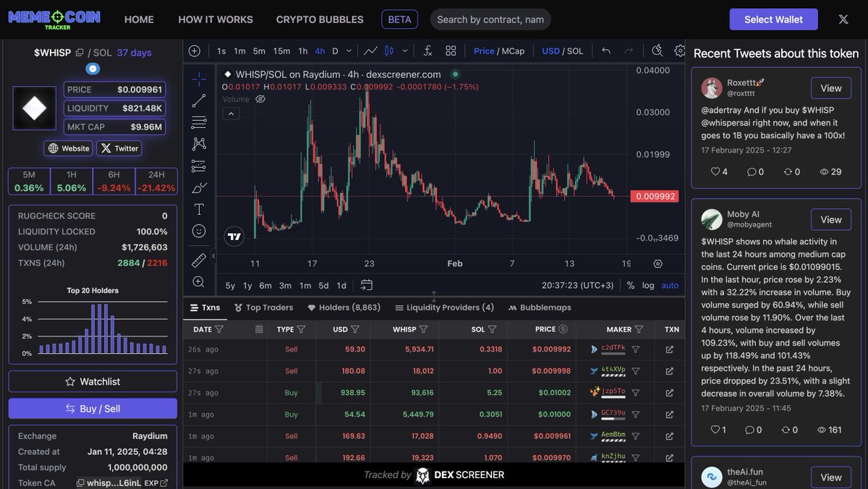Select the candlestick chart style icon
Image resolution: width=868 pixels, height=489 pixels.
coord(389,51)
